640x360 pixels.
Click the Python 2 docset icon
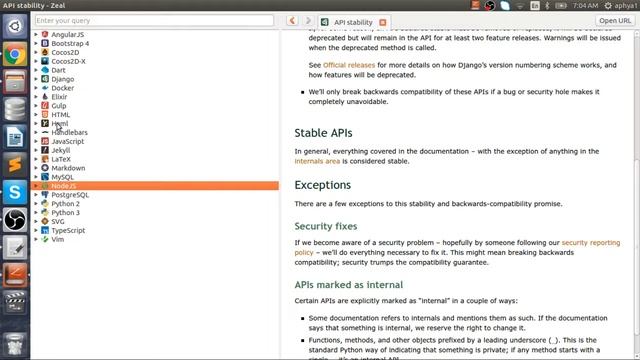click(45, 204)
